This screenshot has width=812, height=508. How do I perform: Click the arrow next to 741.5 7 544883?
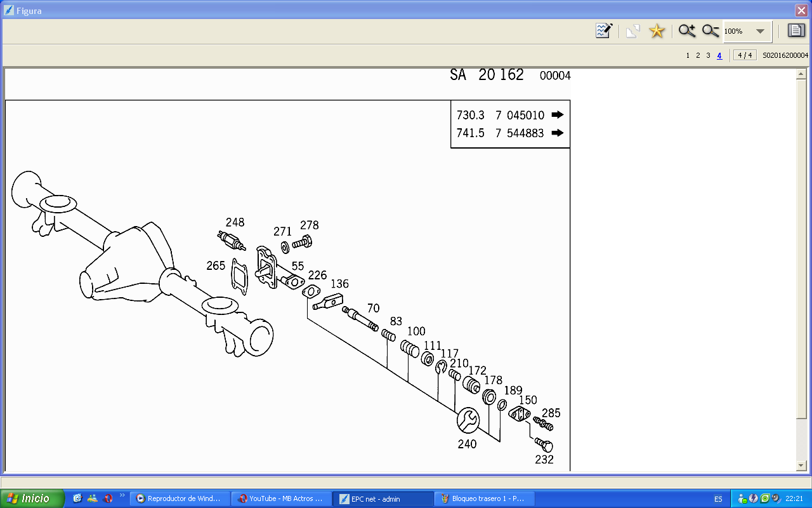[557, 133]
